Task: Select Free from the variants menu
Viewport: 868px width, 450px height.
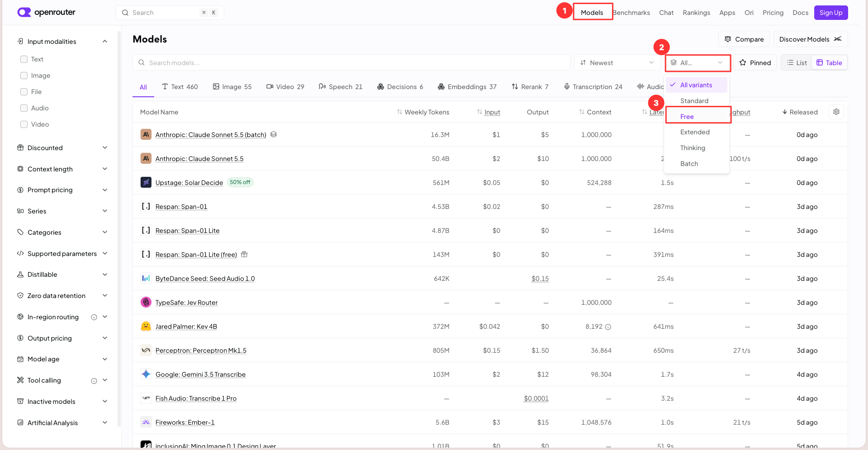Action: pyautogui.click(x=697, y=116)
